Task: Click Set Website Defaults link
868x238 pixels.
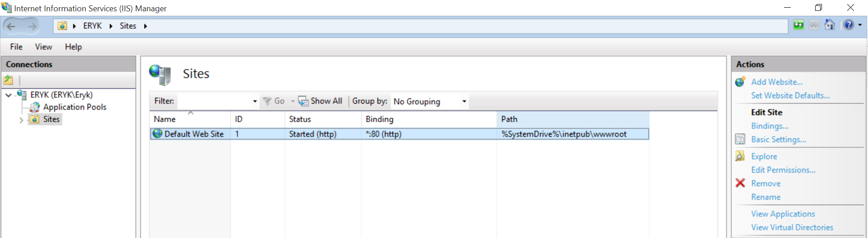Action: (790, 96)
